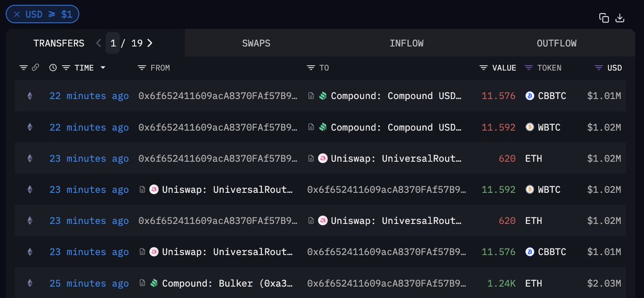Go to previous page of transfers

click(x=99, y=43)
